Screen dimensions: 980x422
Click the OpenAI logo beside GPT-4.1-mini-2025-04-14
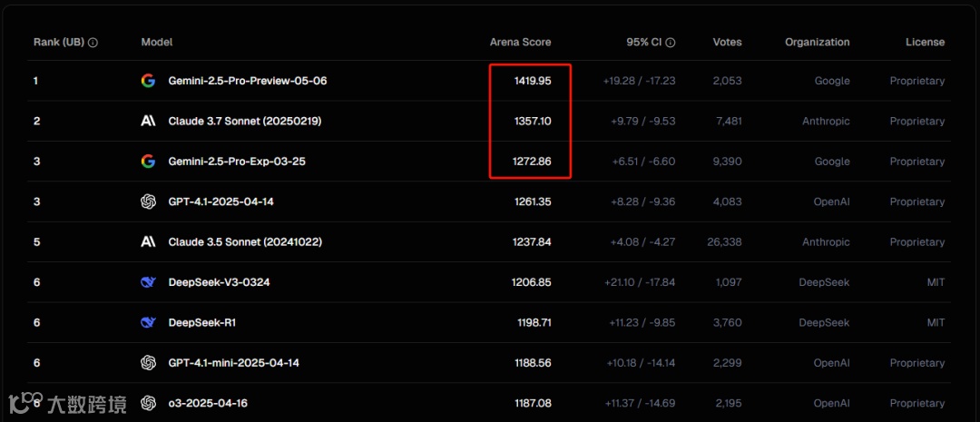pos(148,363)
